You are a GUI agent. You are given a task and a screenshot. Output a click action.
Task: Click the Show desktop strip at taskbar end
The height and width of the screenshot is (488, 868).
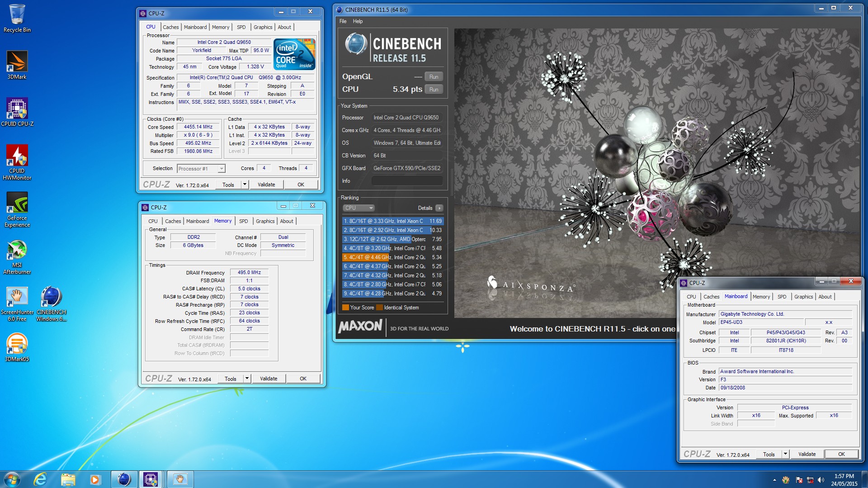coord(864,479)
